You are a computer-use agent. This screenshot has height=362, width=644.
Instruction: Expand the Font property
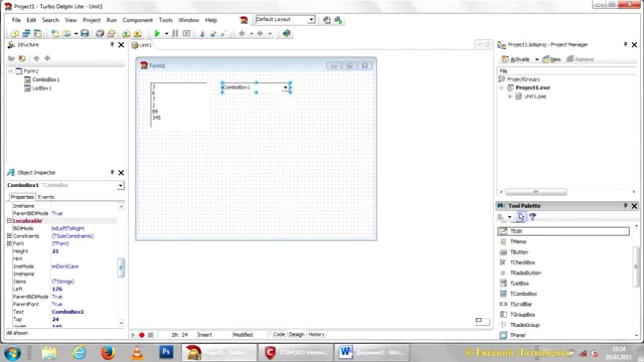(x=9, y=244)
